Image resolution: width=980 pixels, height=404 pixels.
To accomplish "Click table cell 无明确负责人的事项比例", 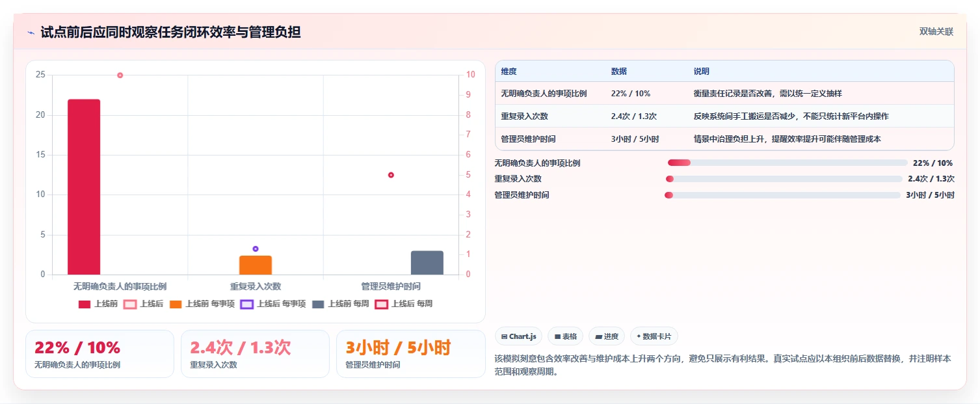I will click(544, 94).
